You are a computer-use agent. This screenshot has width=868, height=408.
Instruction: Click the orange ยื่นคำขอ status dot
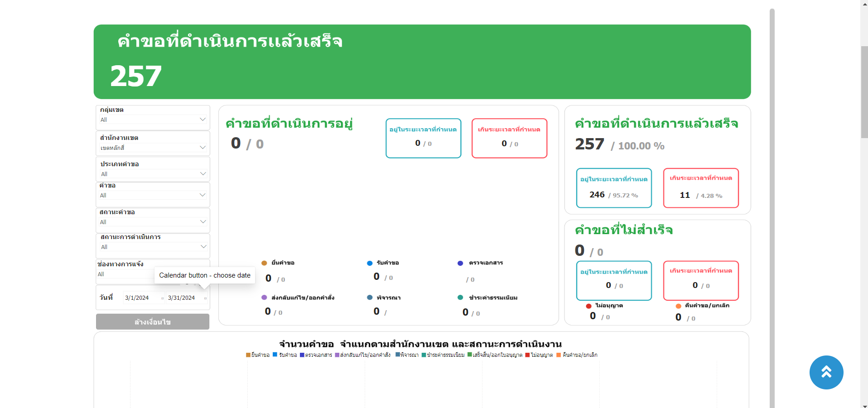(264, 263)
